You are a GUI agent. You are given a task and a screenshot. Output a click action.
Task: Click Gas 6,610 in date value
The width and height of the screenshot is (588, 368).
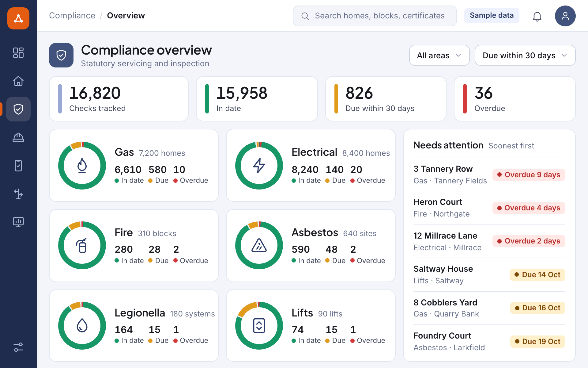[128, 170]
